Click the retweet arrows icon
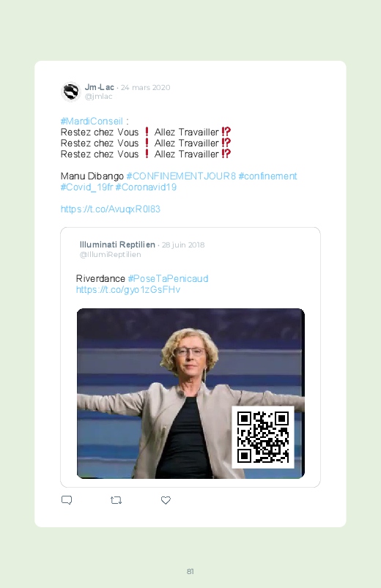The width and height of the screenshot is (381, 588). pyautogui.click(x=116, y=500)
